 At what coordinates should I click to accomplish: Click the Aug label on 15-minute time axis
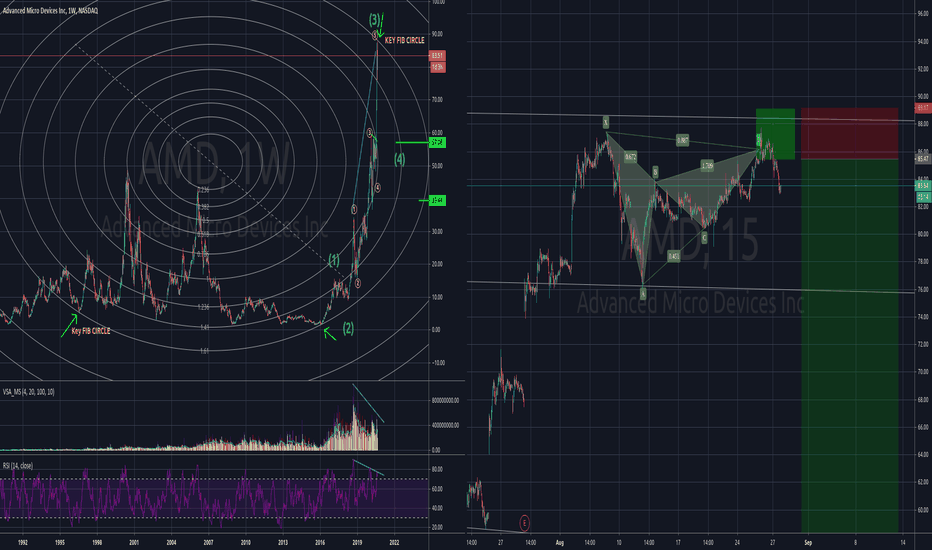tap(559, 542)
